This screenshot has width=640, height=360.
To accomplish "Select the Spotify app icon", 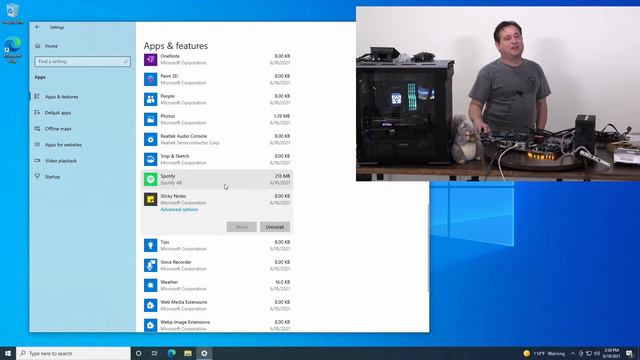I will coord(150,179).
